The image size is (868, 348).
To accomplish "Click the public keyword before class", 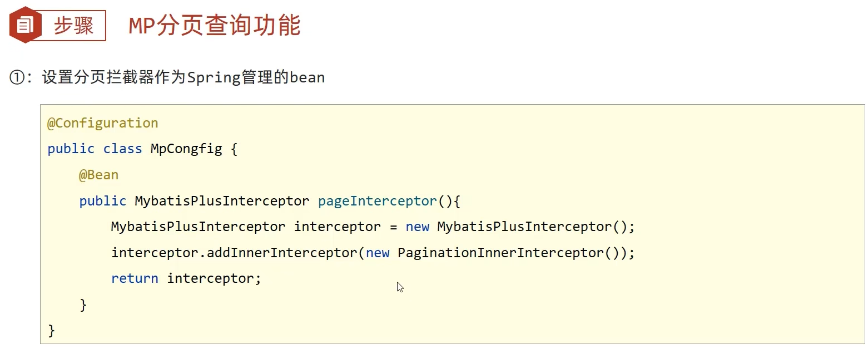I will pos(71,149).
